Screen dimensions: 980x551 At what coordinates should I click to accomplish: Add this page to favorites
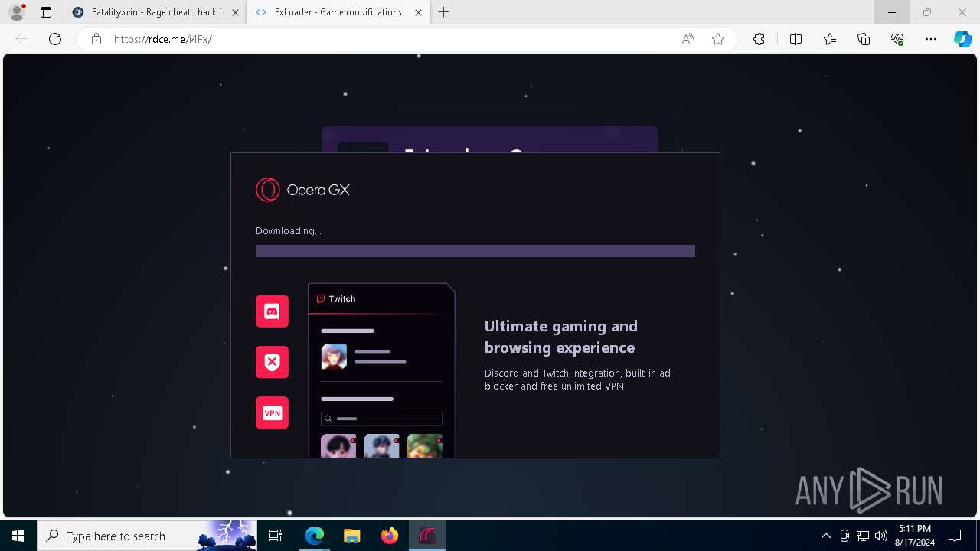pos(718,39)
